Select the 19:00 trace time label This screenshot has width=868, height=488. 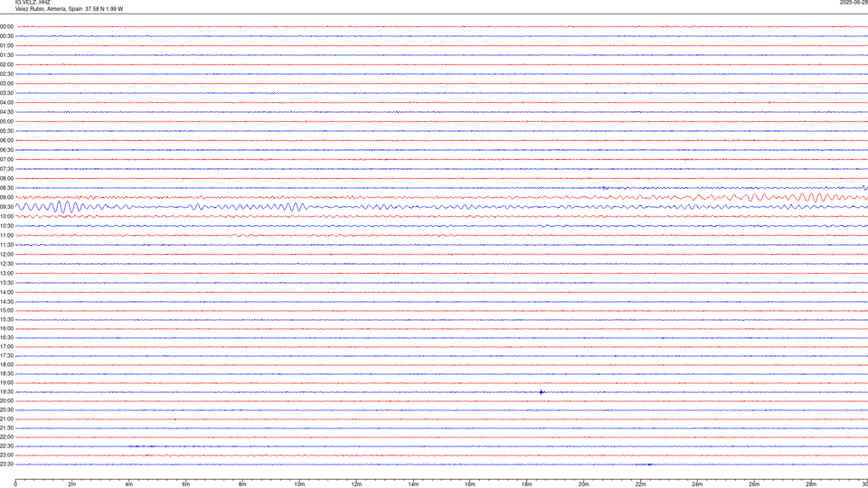6,383
